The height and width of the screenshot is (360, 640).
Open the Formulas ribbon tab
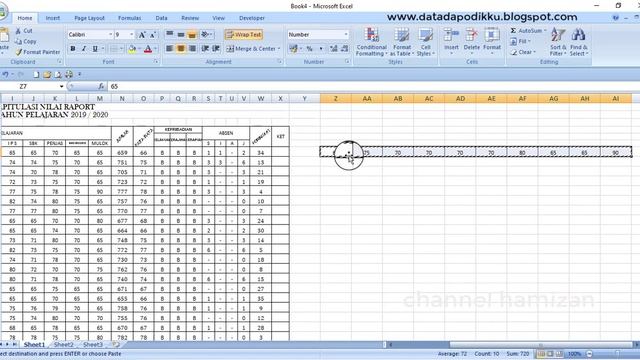click(129, 18)
